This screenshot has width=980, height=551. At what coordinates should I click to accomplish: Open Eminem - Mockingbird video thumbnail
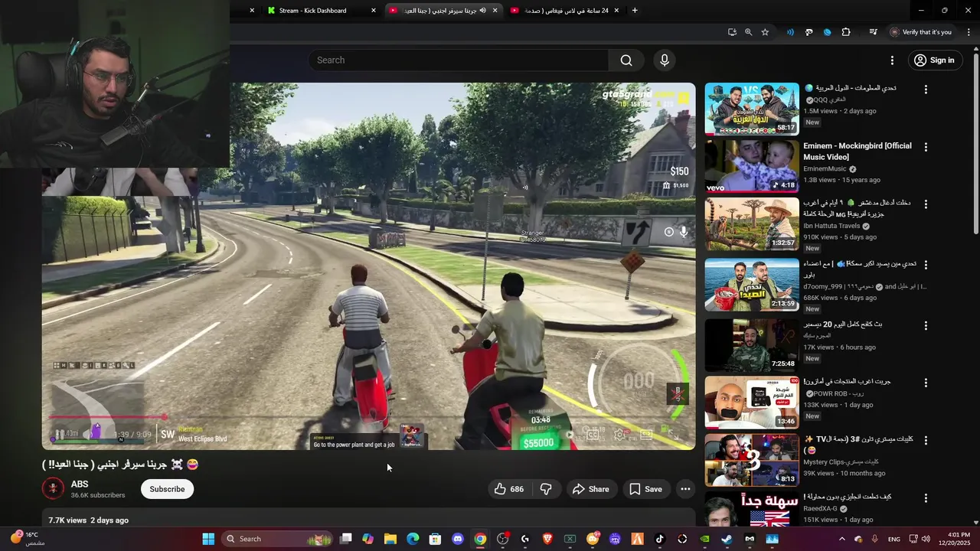[x=752, y=166]
